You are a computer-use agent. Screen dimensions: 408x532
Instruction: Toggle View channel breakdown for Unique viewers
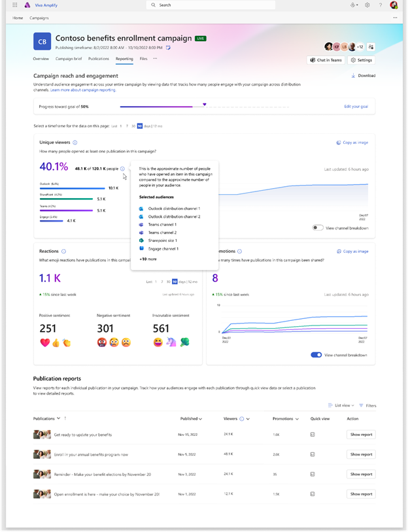(x=318, y=227)
